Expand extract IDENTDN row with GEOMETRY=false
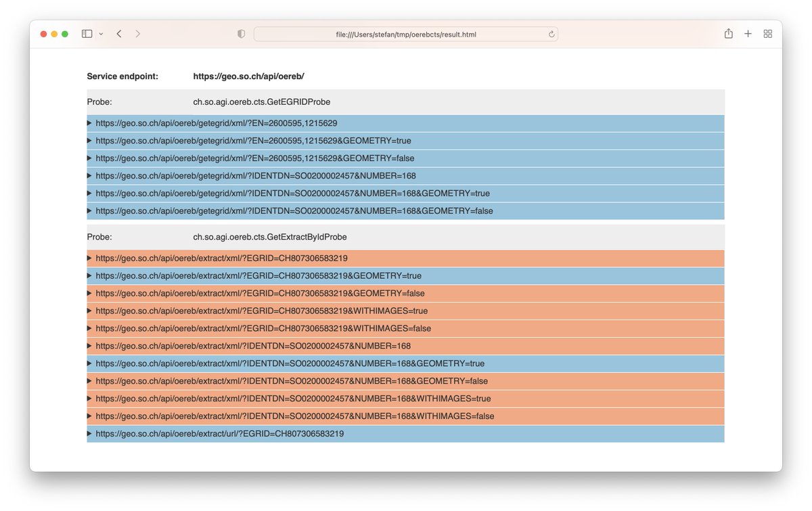 pos(405,381)
